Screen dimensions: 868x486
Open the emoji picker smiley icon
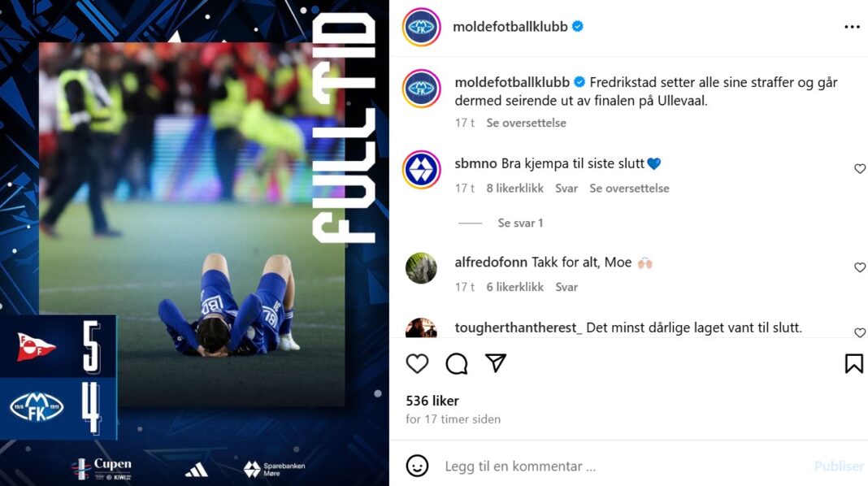coord(417,466)
